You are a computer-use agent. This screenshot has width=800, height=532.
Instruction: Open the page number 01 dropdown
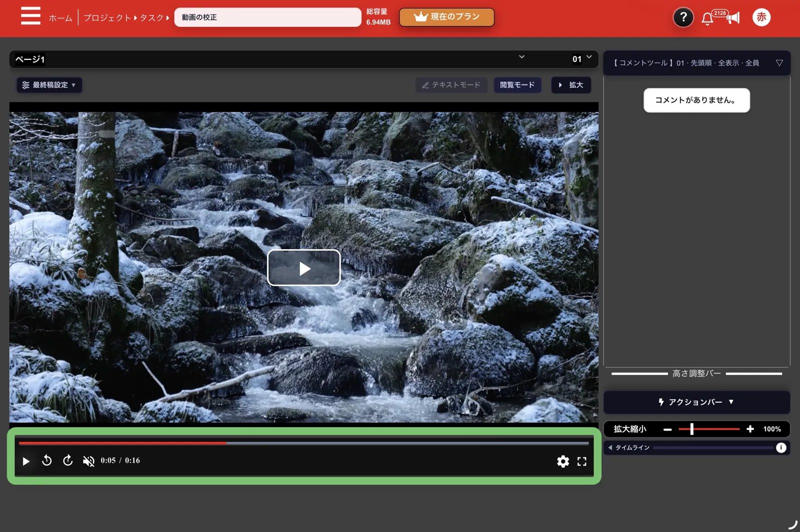(x=582, y=59)
